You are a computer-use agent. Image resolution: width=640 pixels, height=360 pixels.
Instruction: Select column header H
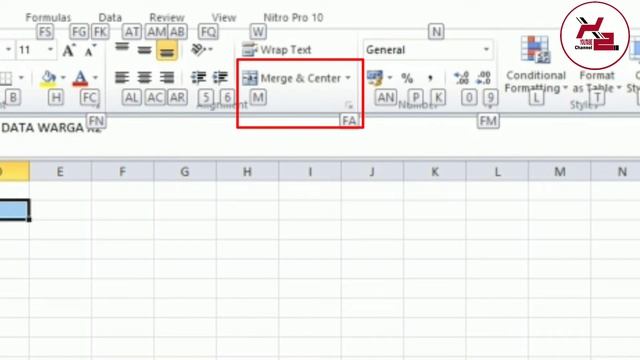coord(247,171)
